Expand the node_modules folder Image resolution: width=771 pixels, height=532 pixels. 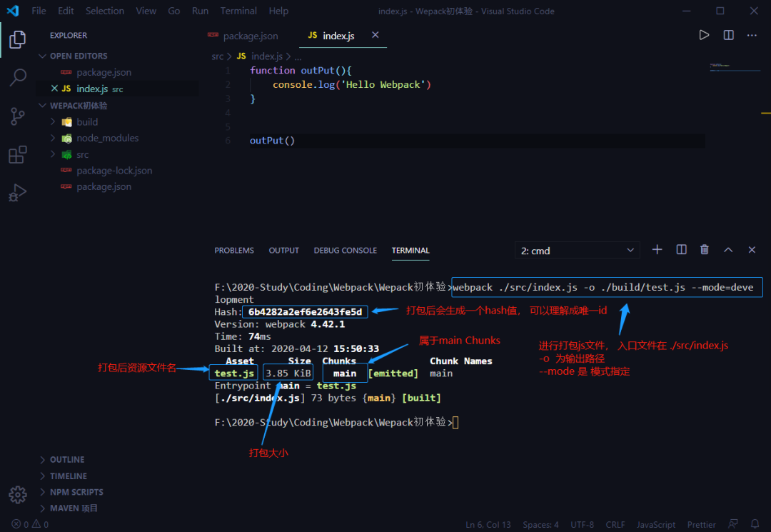(107, 139)
